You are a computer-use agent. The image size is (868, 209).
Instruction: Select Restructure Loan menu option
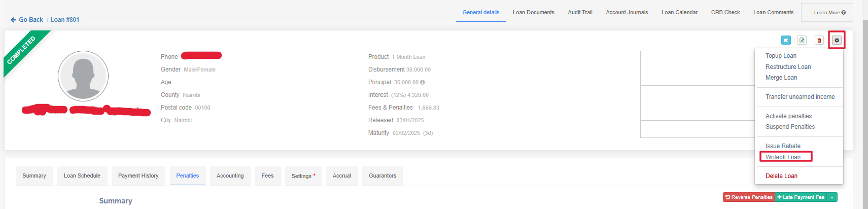788,67
